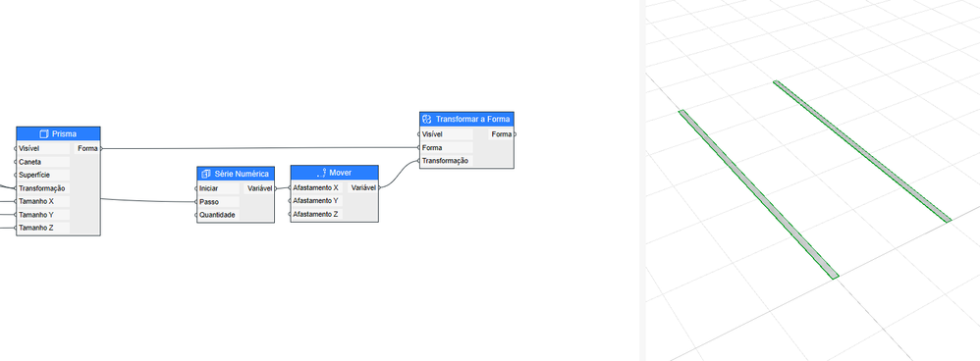
Task: Click the Superfície input on Prisma node
Action: coord(43,175)
